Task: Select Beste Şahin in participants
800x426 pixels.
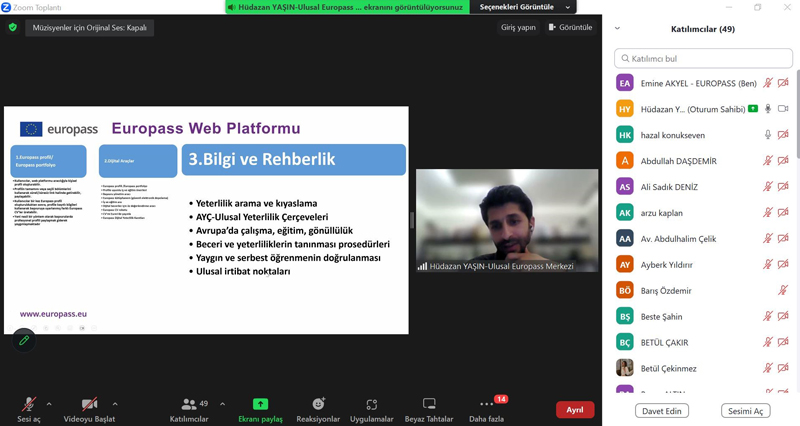Action: pyautogui.click(x=703, y=316)
